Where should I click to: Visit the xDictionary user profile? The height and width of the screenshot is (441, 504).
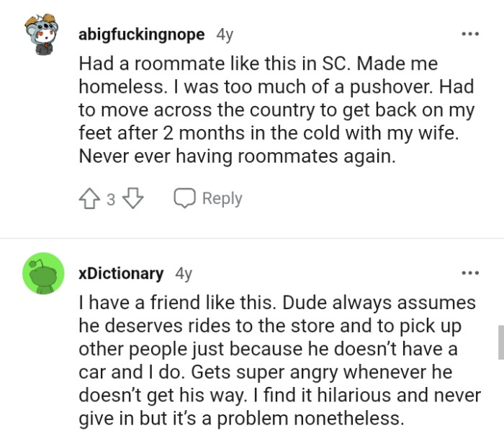coord(121,273)
